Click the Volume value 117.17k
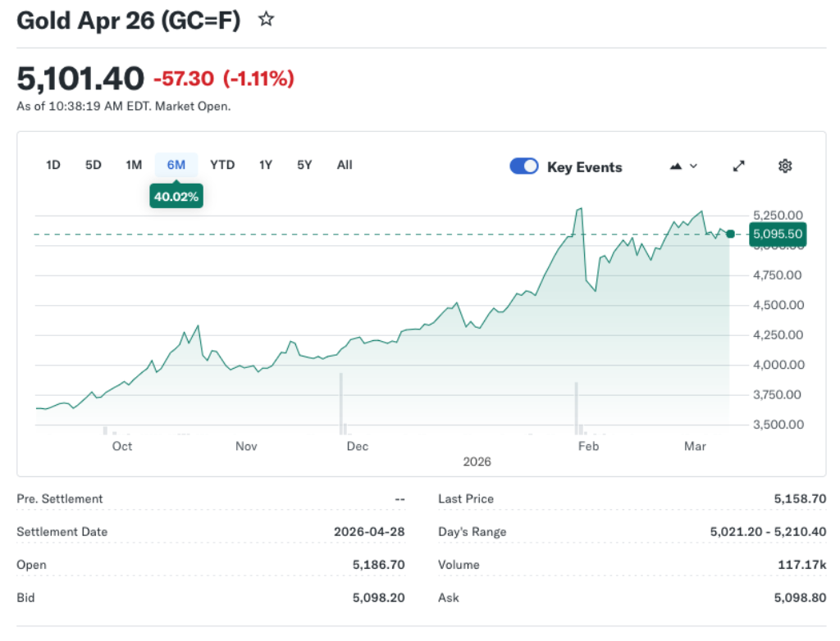 [x=798, y=564]
